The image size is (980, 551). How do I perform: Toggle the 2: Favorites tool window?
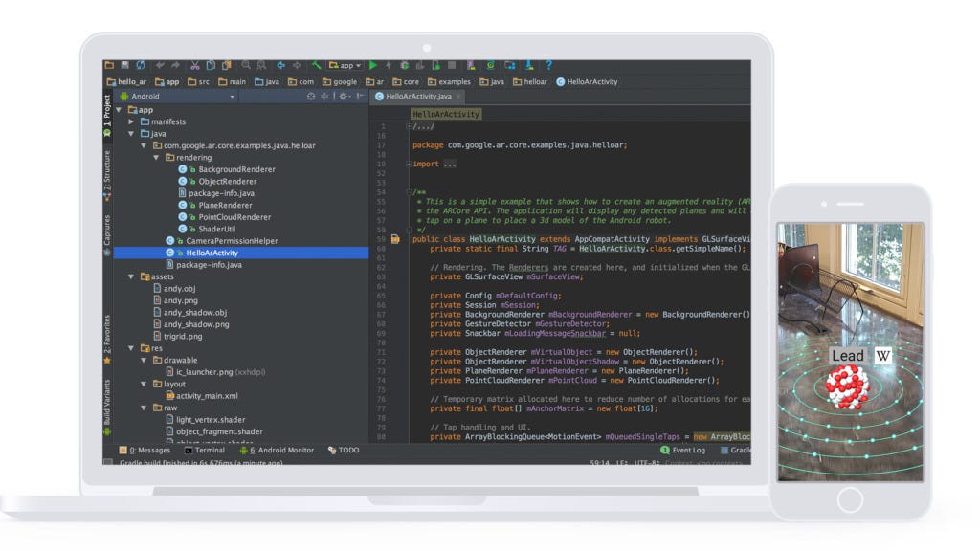[107, 340]
